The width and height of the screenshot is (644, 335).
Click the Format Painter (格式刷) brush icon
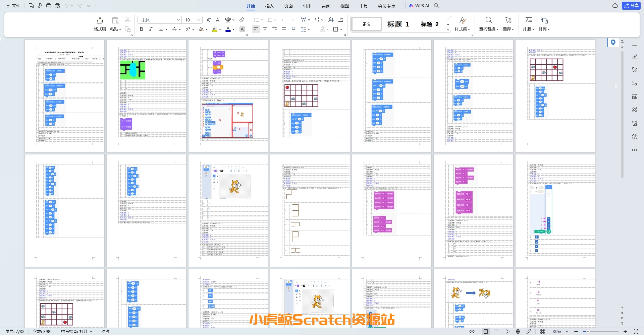click(100, 20)
